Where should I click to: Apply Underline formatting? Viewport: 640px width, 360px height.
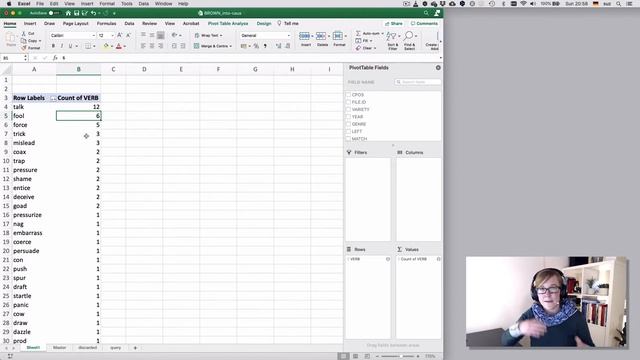point(70,46)
